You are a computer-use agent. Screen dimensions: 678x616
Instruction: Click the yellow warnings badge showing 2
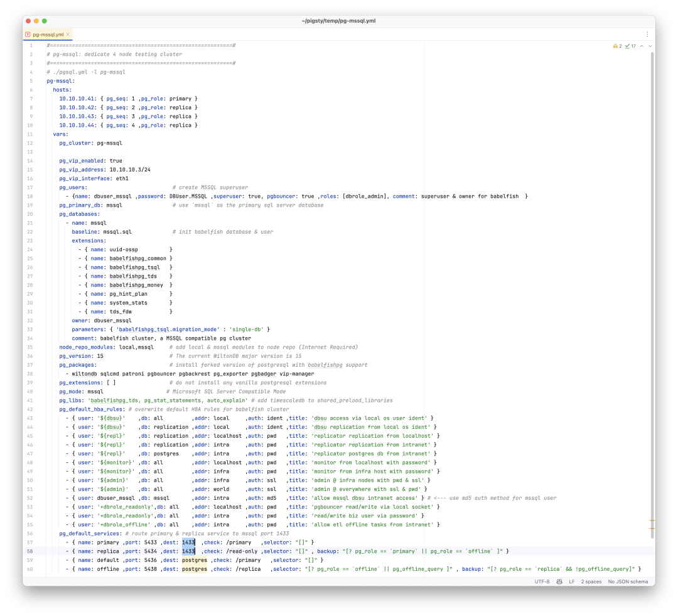(x=618, y=45)
